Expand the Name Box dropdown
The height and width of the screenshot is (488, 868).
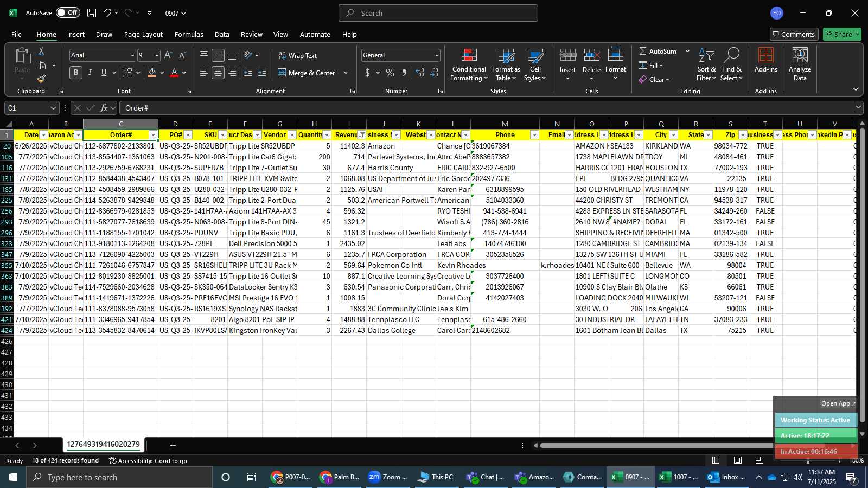(x=53, y=108)
